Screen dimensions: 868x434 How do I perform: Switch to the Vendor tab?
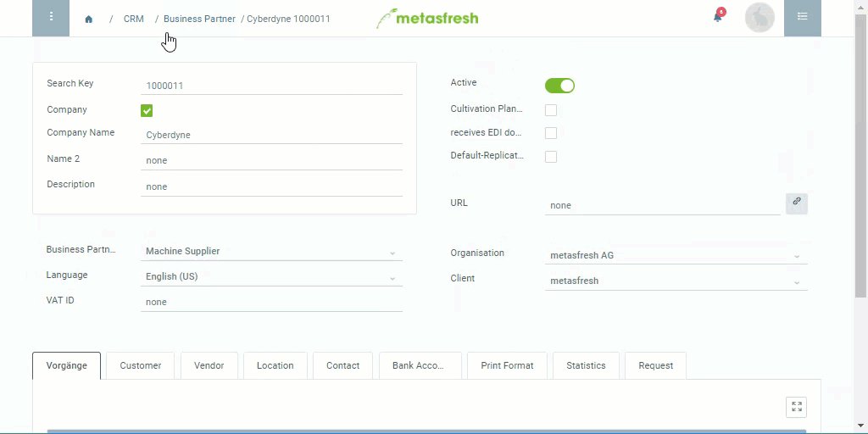pos(209,365)
